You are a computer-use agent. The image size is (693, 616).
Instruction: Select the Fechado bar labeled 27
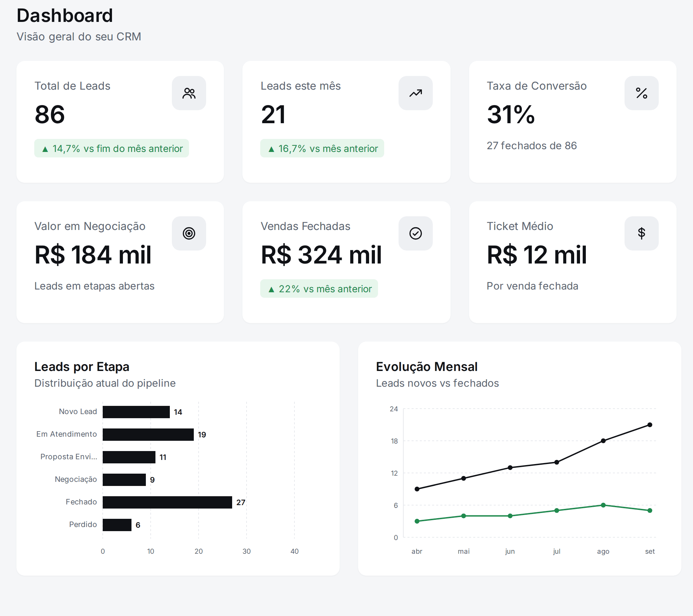click(167, 502)
